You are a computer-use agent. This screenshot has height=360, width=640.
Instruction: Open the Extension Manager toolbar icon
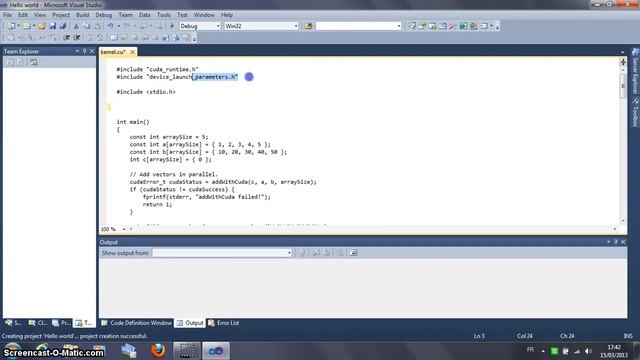tap(473, 26)
